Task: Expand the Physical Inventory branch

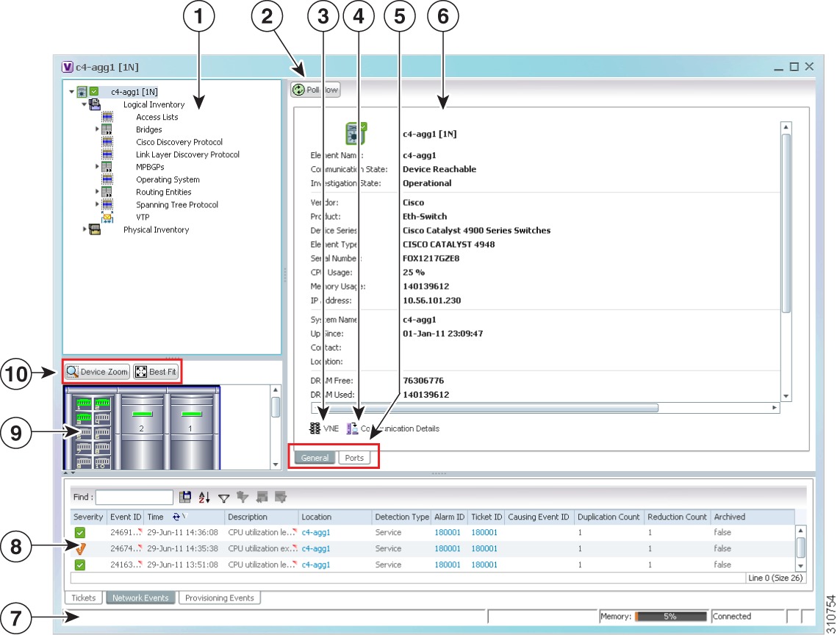Action: click(x=84, y=229)
